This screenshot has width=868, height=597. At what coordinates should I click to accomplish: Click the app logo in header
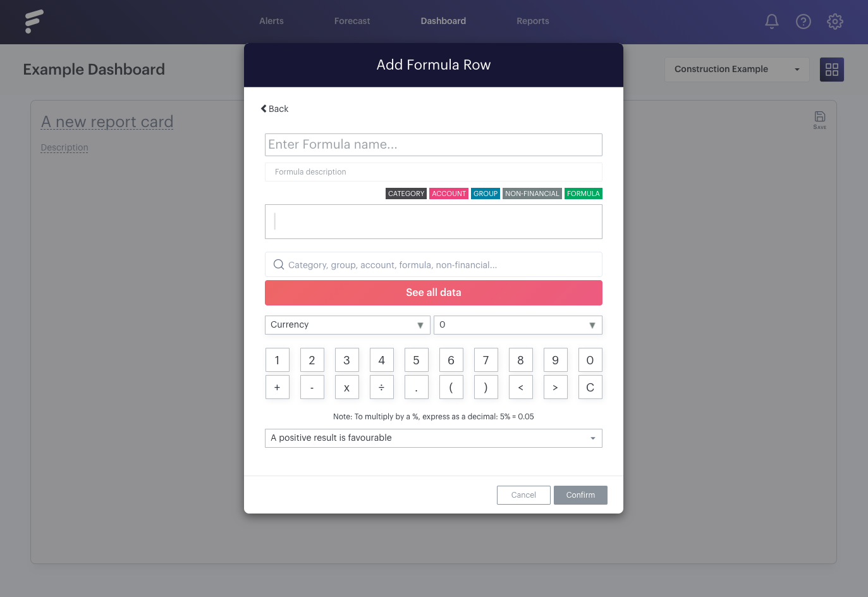(x=34, y=22)
